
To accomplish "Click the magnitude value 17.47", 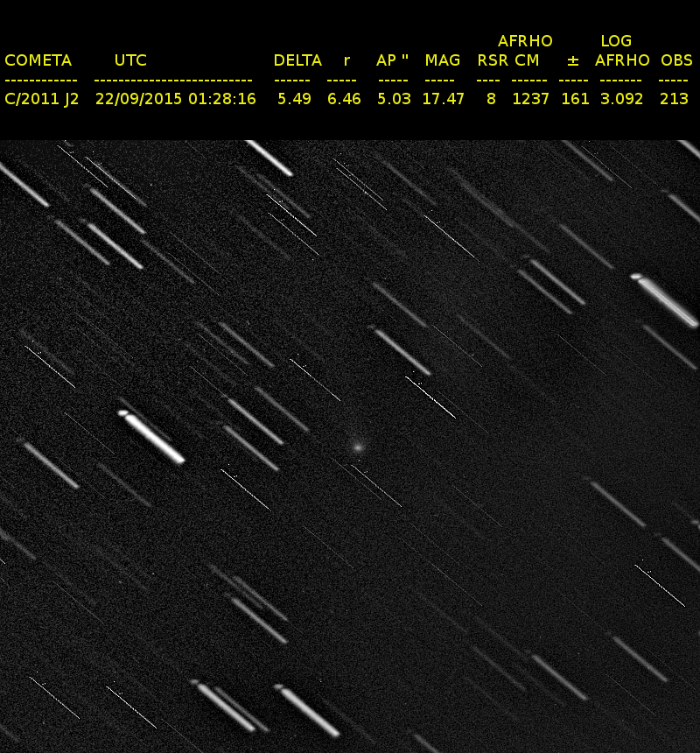I will click(444, 99).
